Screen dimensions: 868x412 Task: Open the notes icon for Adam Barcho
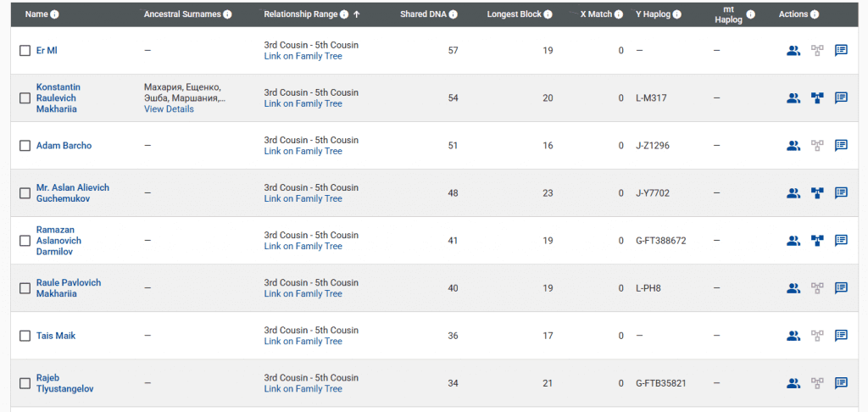(841, 146)
